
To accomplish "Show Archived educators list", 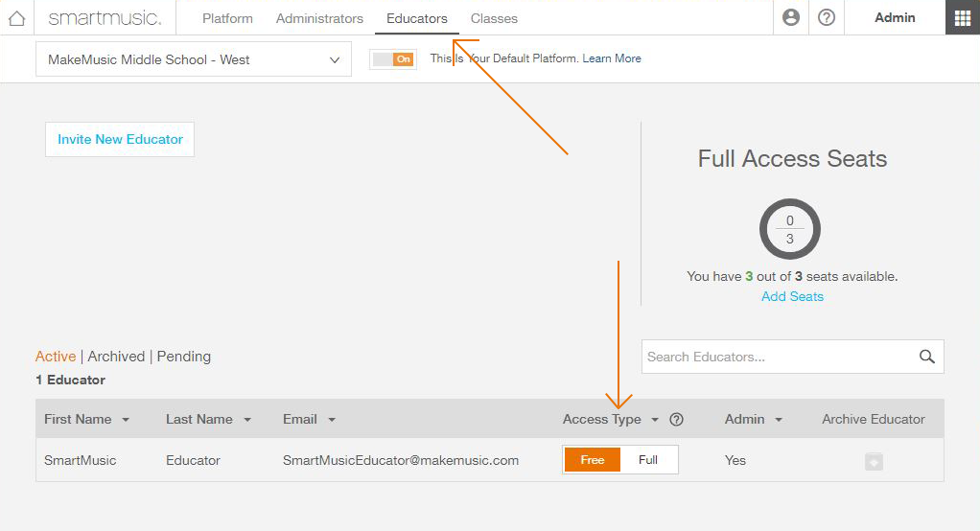I will (x=116, y=357).
